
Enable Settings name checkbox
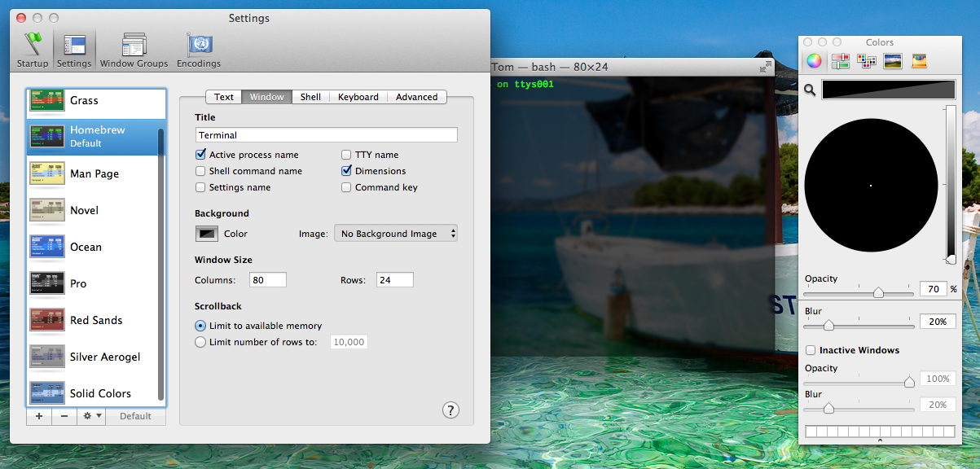click(x=201, y=187)
